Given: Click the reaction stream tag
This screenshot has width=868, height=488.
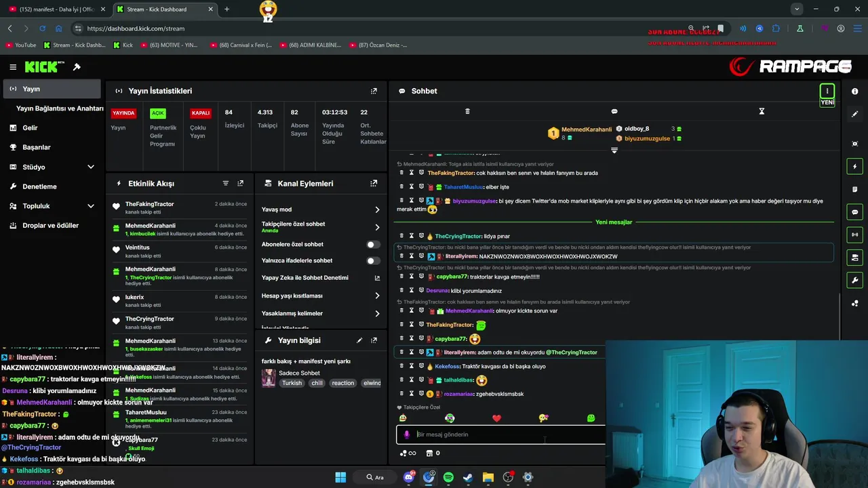Looking at the screenshot, I should pos(342,383).
